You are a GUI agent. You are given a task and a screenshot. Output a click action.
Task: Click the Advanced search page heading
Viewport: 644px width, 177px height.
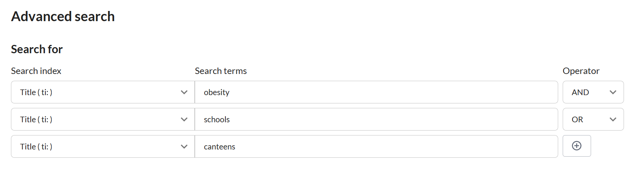pos(63,17)
